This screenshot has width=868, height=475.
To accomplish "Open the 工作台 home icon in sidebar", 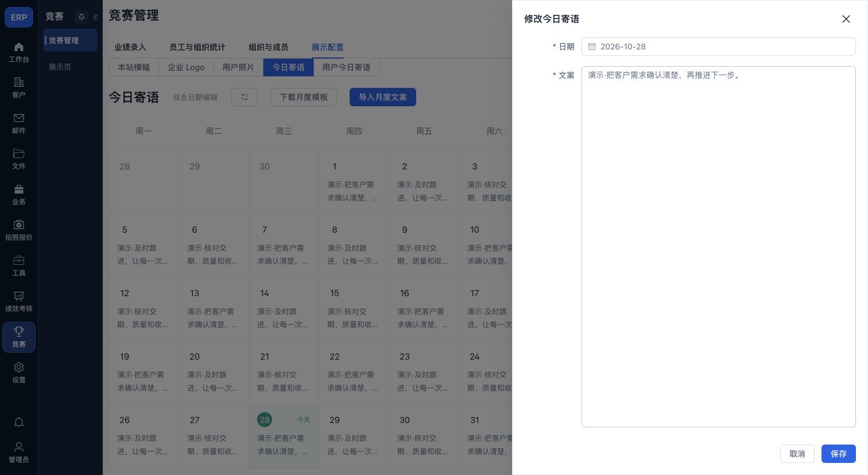I will point(19,52).
